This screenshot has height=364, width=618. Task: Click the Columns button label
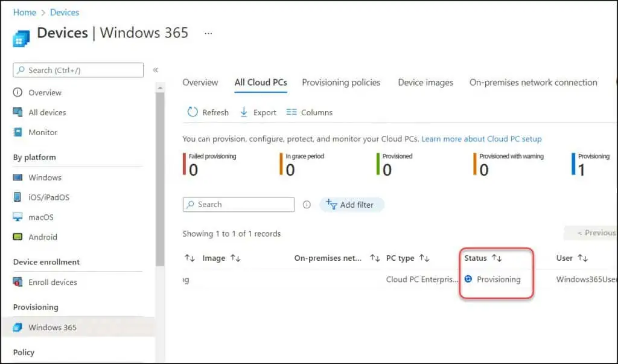pyautogui.click(x=317, y=112)
